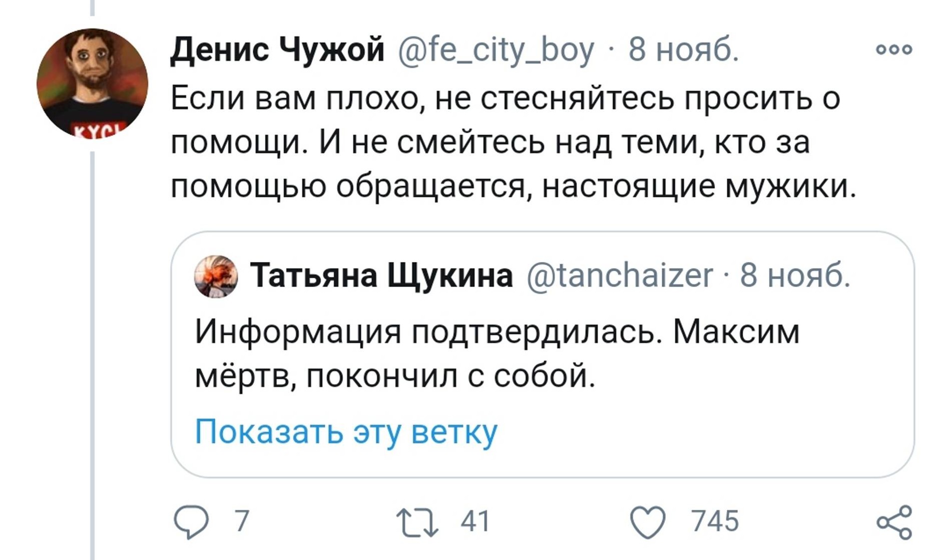Viewport: 949px width, 560px height.
Task: Click the quoted tweet's date "8 нояб."
Action: pos(795,276)
